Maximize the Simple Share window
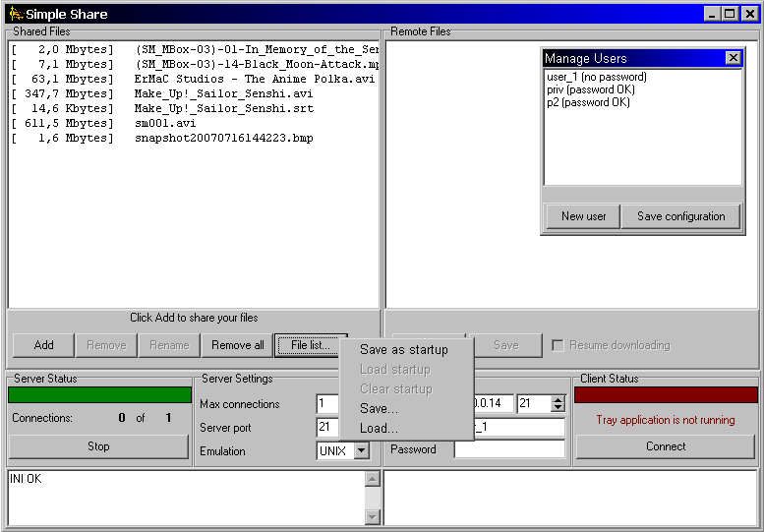Image resolution: width=764 pixels, height=532 pixels. click(730, 14)
